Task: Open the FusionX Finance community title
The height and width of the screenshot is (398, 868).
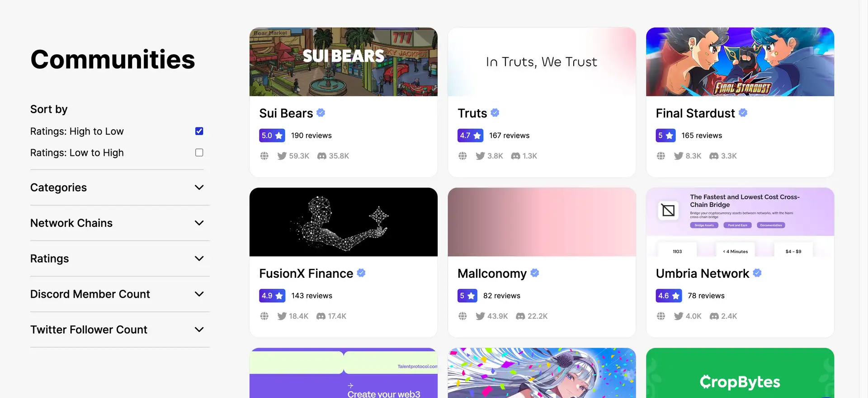Action: coord(306,274)
